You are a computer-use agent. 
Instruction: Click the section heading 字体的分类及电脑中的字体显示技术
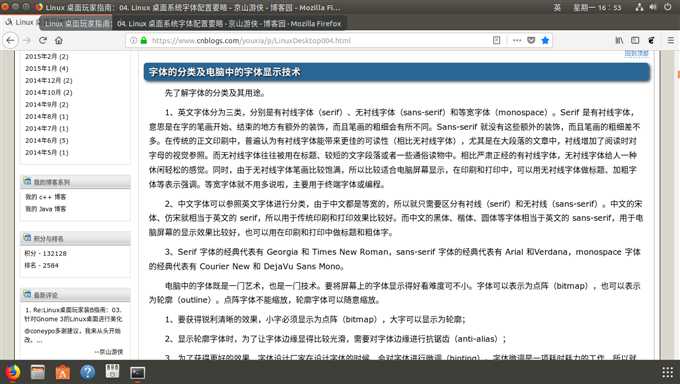point(224,72)
